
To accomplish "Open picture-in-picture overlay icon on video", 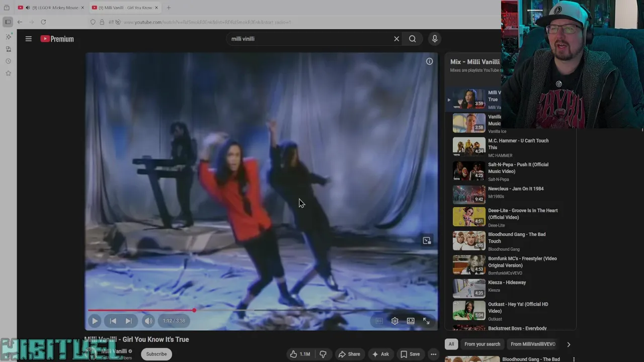I will pos(427,241).
